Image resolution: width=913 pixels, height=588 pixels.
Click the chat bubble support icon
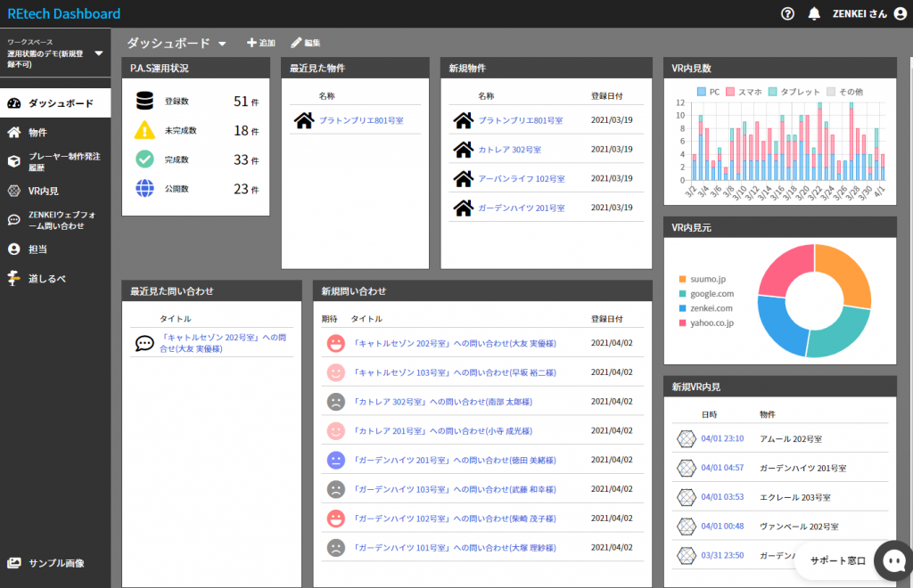[x=893, y=560]
